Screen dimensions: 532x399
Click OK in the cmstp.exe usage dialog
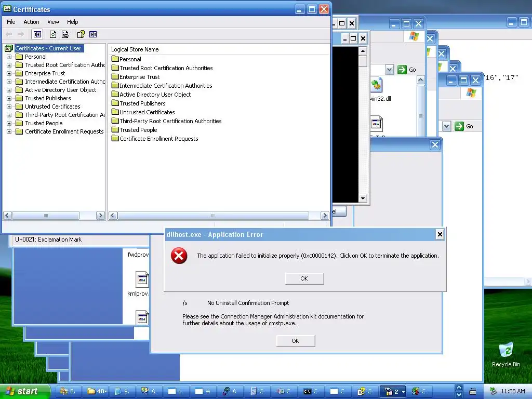pos(296,341)
